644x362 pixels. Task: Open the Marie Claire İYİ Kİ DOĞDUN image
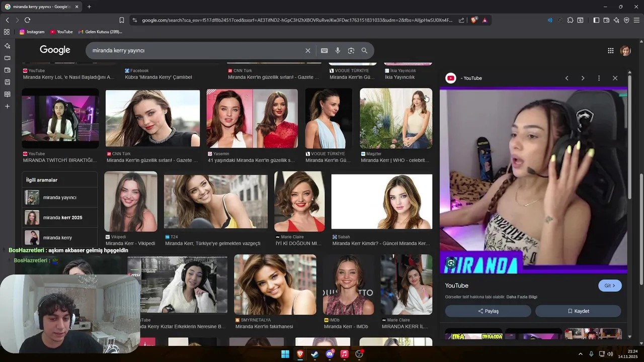299,202
